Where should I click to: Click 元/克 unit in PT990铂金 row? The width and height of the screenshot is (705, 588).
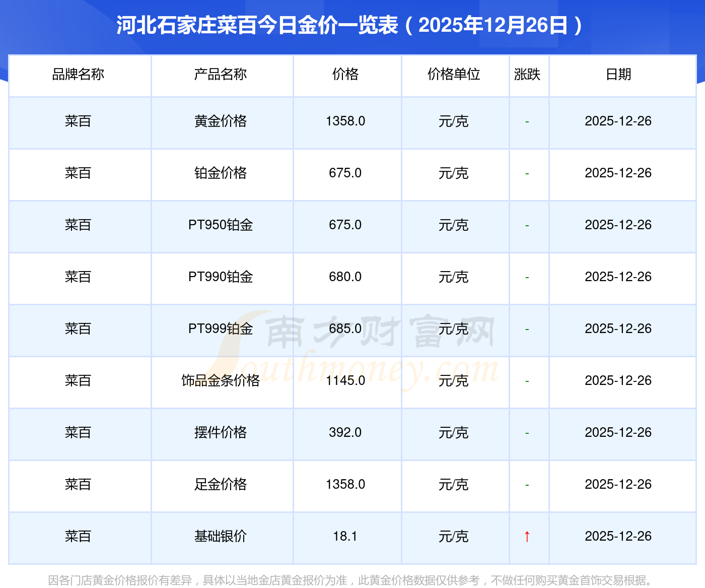pyautogui.click(x=454, y=277)
